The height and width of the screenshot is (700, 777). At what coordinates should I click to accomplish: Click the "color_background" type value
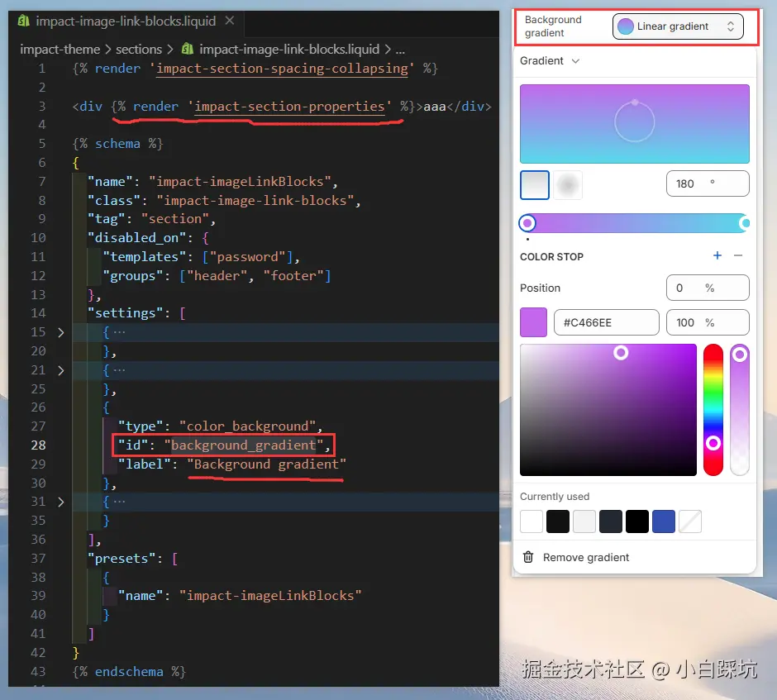[247, 426]
